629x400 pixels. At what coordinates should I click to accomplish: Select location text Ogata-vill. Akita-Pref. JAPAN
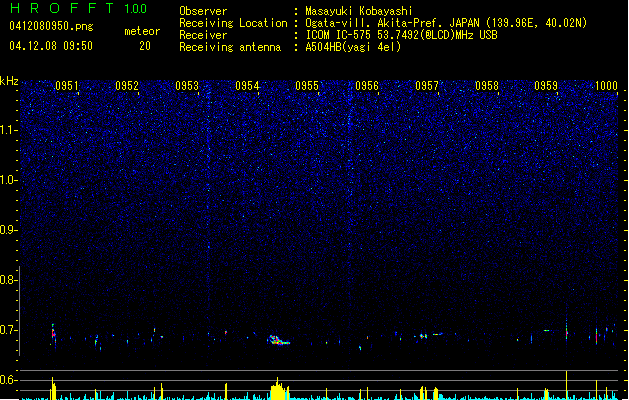[x=392, y=23]
